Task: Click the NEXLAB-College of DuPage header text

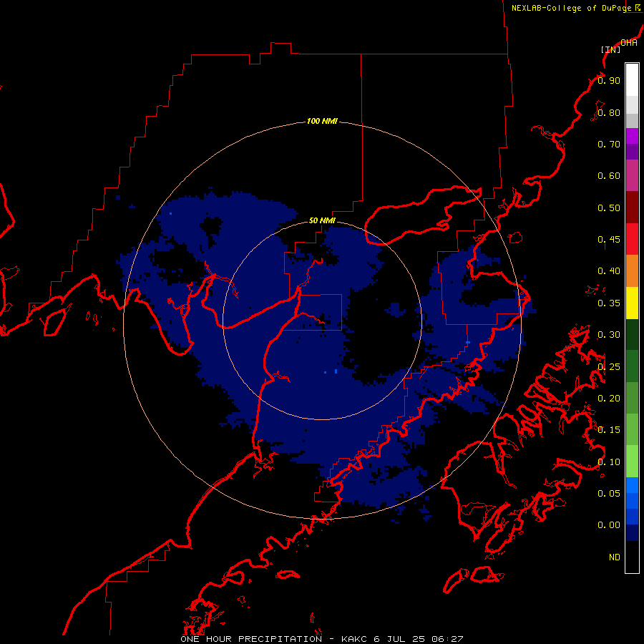Action: coord(571,8)
